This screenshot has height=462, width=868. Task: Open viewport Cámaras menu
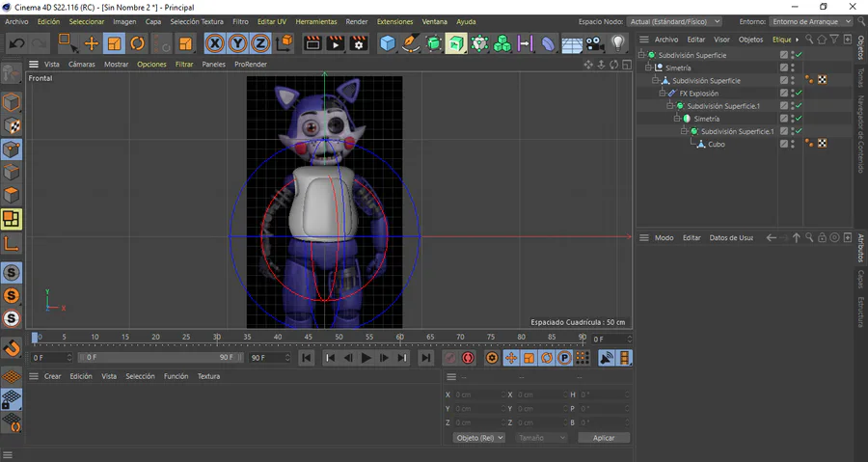tap(81, 65)
